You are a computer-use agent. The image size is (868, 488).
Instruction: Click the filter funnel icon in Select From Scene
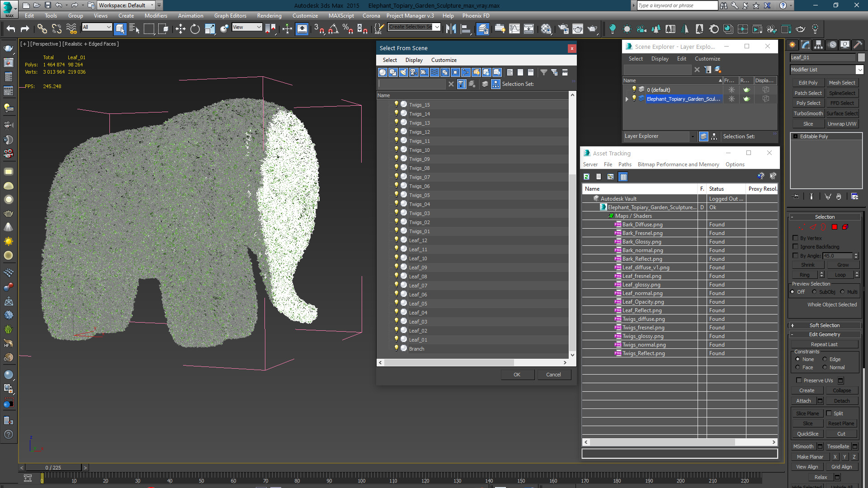(x=543, y=72)
